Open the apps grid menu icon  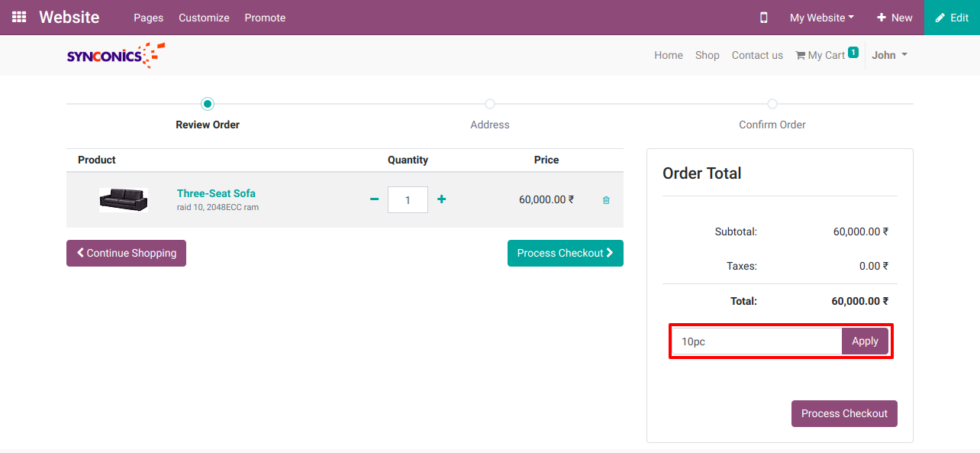pos(19,17)
